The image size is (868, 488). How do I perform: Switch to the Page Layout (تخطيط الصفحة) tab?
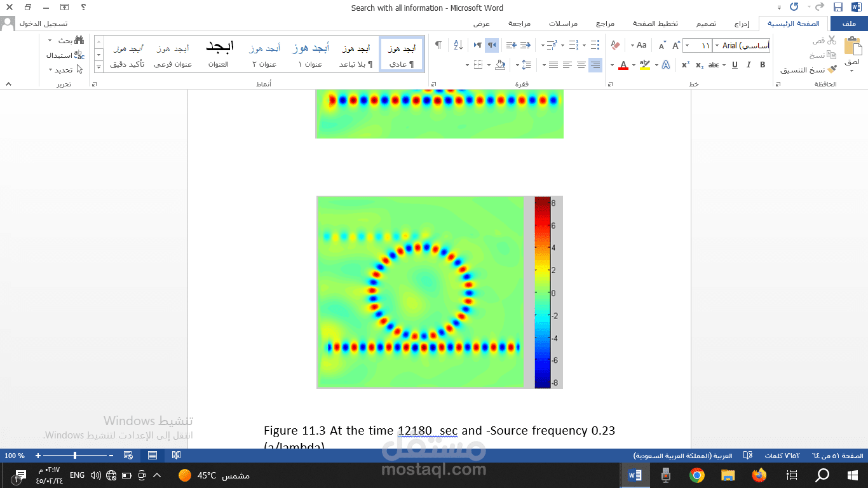[655, 24]
